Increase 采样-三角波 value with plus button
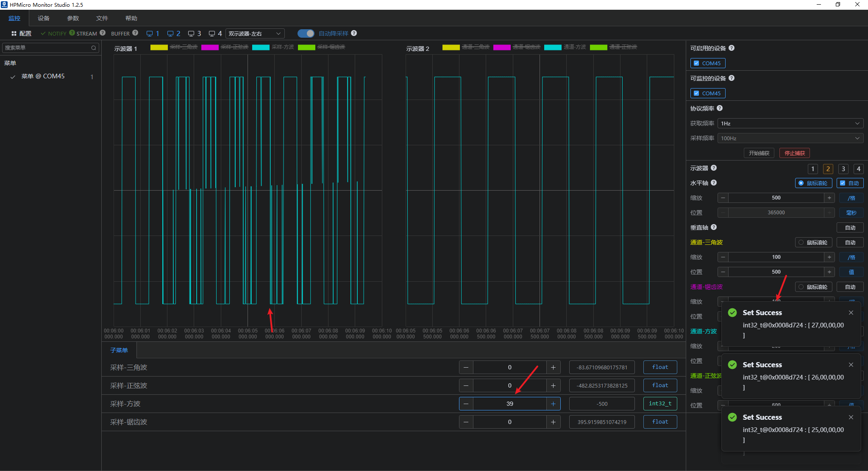 click(553, 367)
